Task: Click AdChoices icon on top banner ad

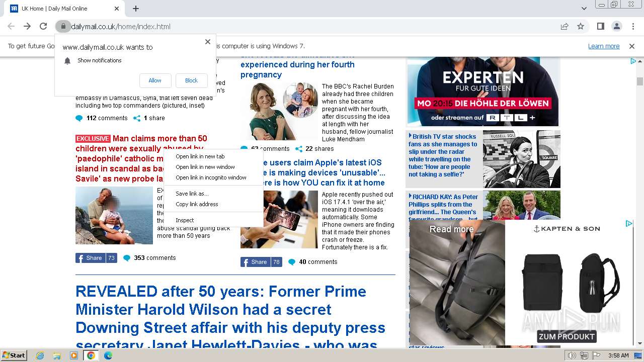Action: pos(633,61)
